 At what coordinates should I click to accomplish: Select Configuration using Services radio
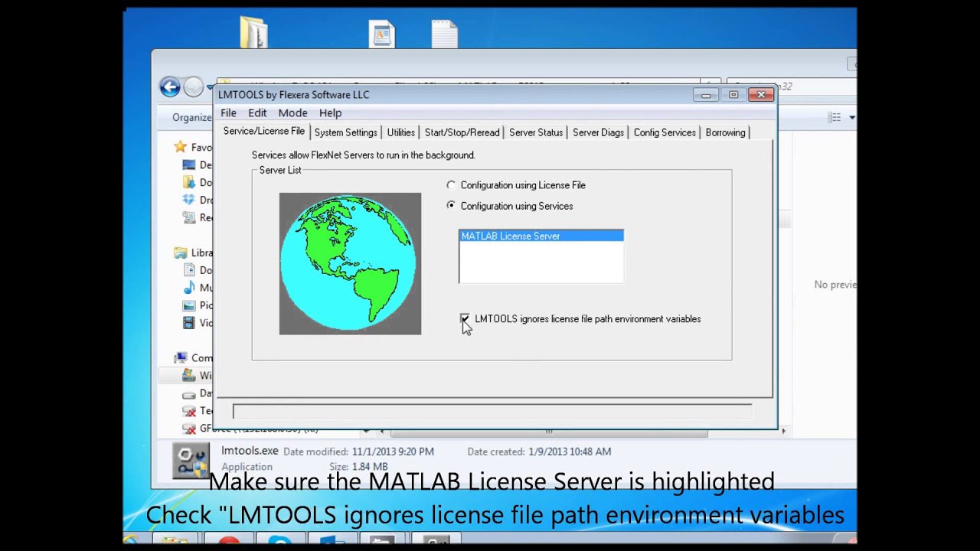tap(451, 205)
